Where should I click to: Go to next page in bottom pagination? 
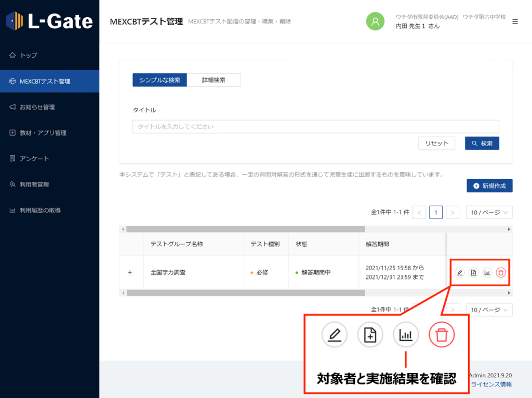(x=453, y=310)
